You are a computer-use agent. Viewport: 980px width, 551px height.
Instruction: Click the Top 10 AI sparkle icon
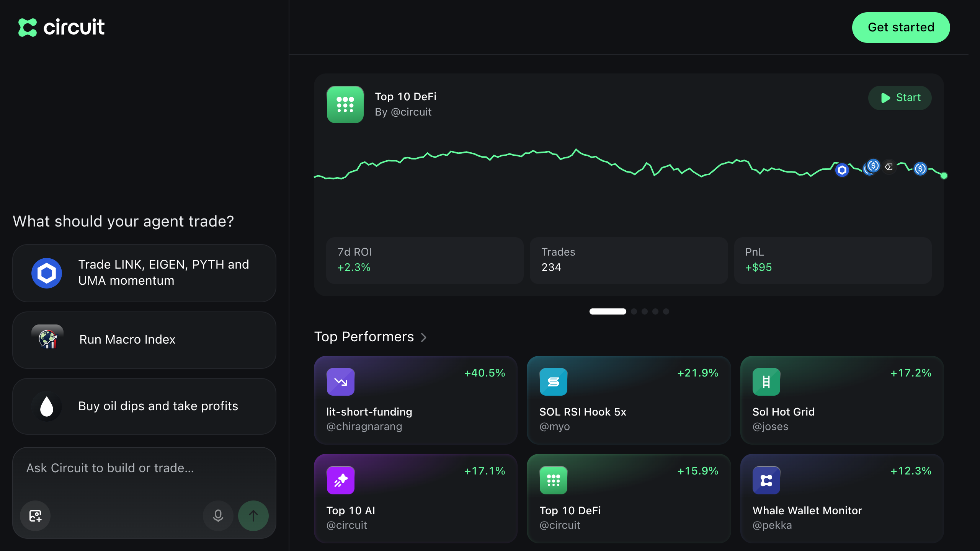click(x=340, y=480)
